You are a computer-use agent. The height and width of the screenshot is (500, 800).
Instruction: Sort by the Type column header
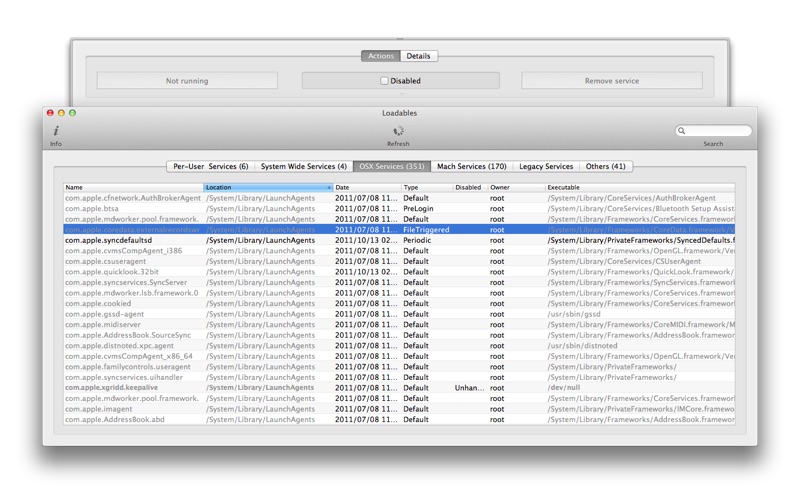(427, 187)
